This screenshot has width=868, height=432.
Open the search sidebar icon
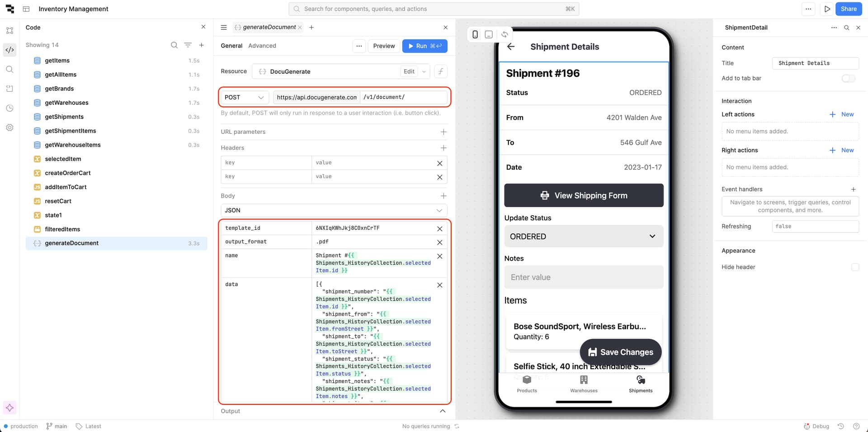click(9, 69)
